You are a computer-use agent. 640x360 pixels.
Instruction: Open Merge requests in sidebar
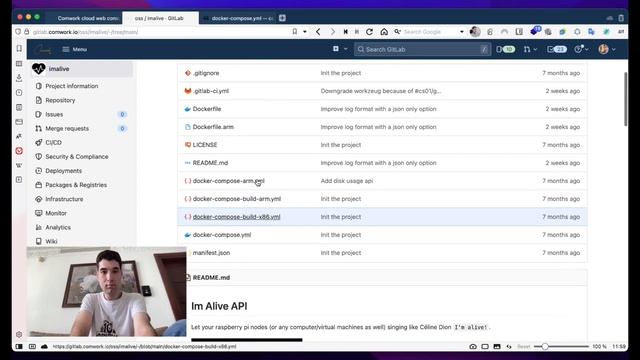tap(67, 129)
